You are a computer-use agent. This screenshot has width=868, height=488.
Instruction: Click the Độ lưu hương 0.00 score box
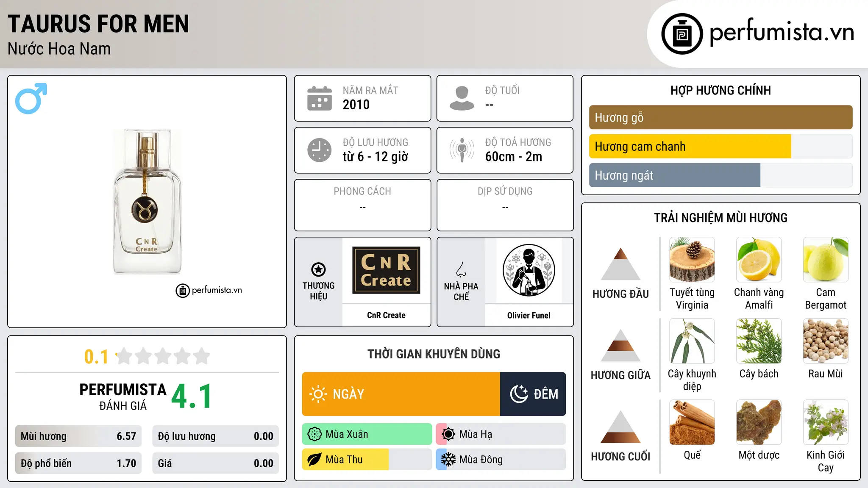pos(215,436)
